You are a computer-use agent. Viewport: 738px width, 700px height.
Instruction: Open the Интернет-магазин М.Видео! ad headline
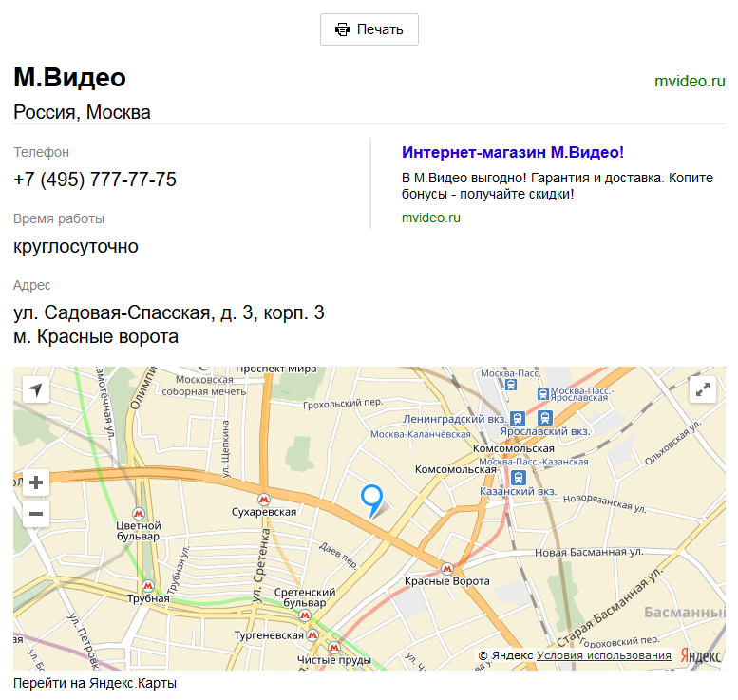(513, 152)
